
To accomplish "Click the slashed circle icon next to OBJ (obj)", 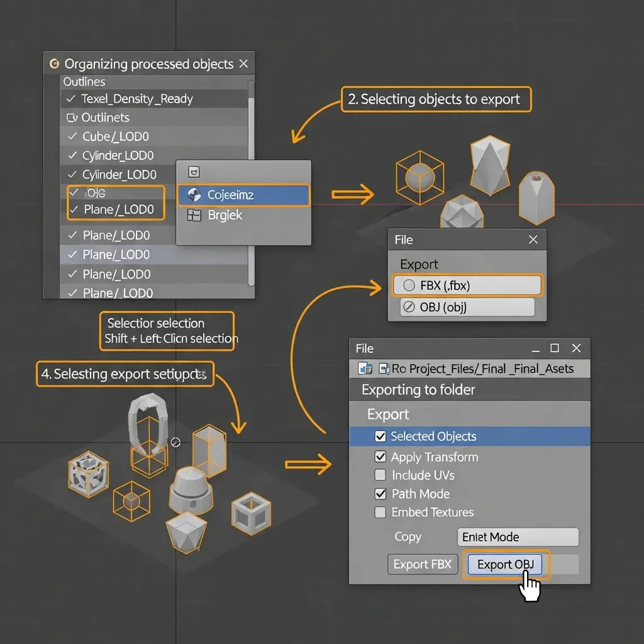I will [x=408, y=308].
